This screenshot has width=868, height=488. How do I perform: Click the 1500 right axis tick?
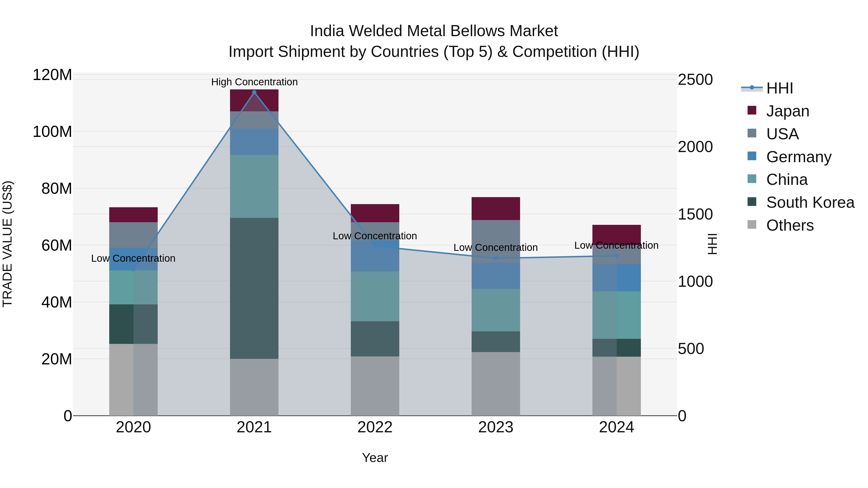(695, 214)
